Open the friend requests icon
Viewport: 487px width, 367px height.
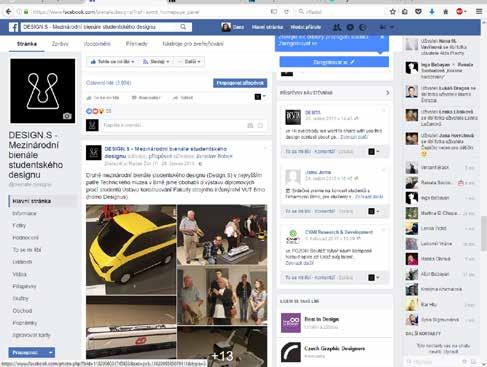(x=337, y=27)
